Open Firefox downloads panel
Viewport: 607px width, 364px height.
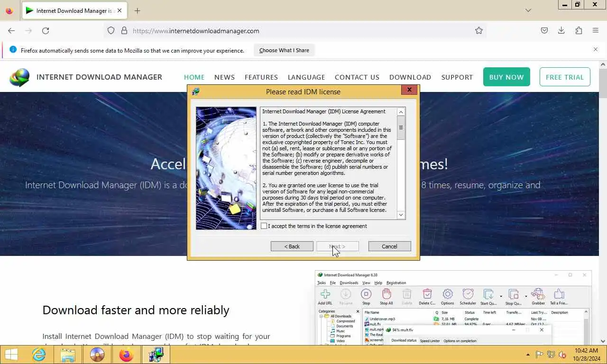(x=561, y=30)
